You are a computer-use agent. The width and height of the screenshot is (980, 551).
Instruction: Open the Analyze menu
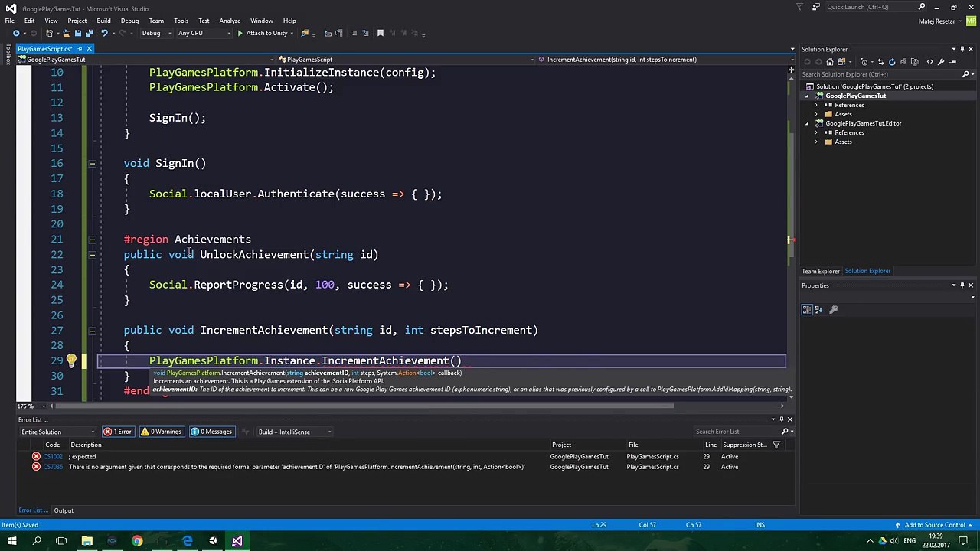pyautogui.click(x=230, y=21)
